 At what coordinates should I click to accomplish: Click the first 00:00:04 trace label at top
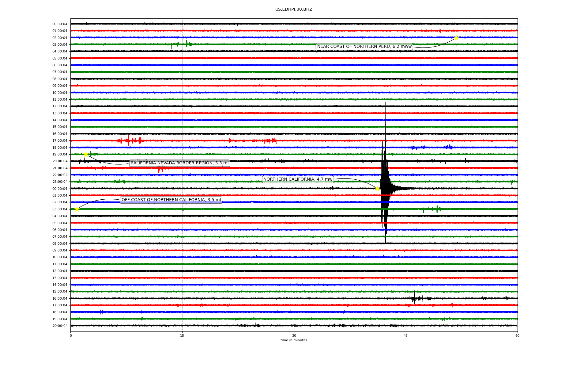pos(60,24)
